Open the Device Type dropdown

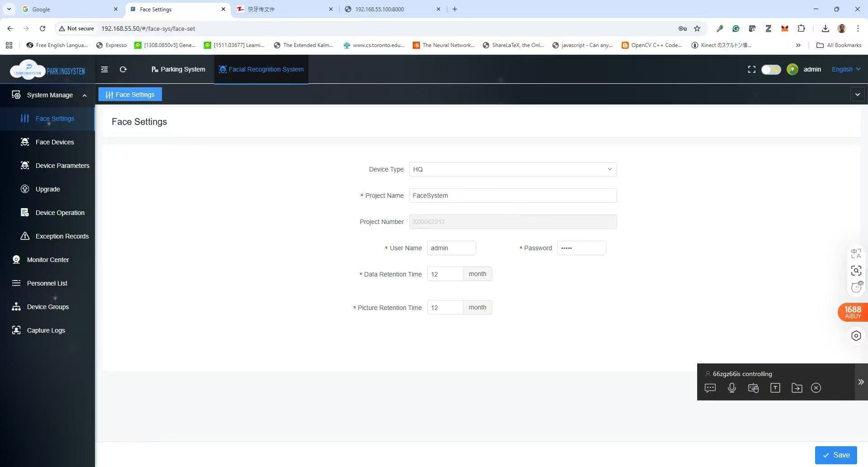513,169
